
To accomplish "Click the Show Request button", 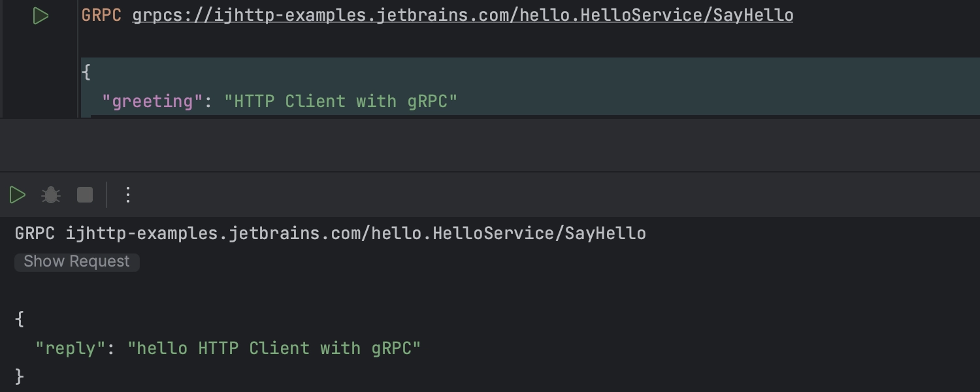I will pyautogui.click(x=76, y=262).
